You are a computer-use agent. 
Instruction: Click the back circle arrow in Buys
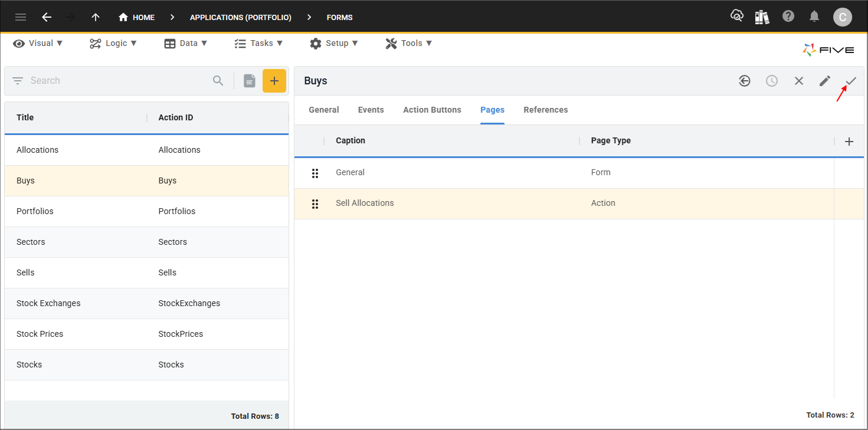(x=745, y=81)
